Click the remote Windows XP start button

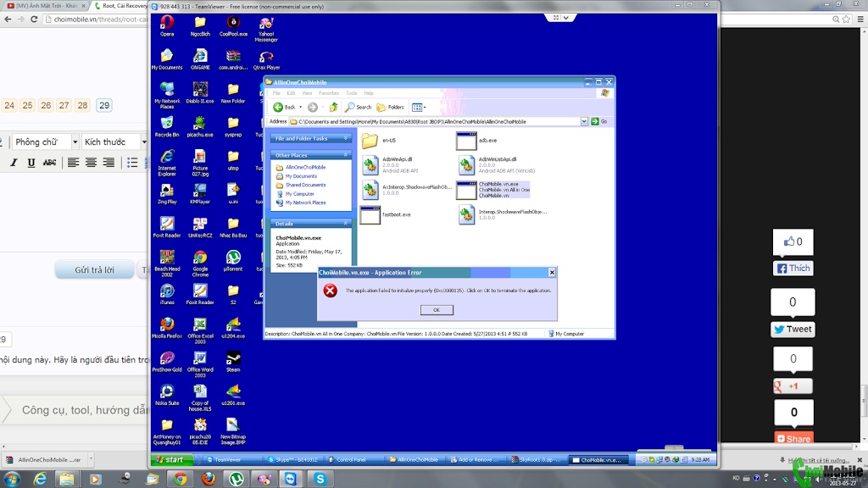[171, 459]
